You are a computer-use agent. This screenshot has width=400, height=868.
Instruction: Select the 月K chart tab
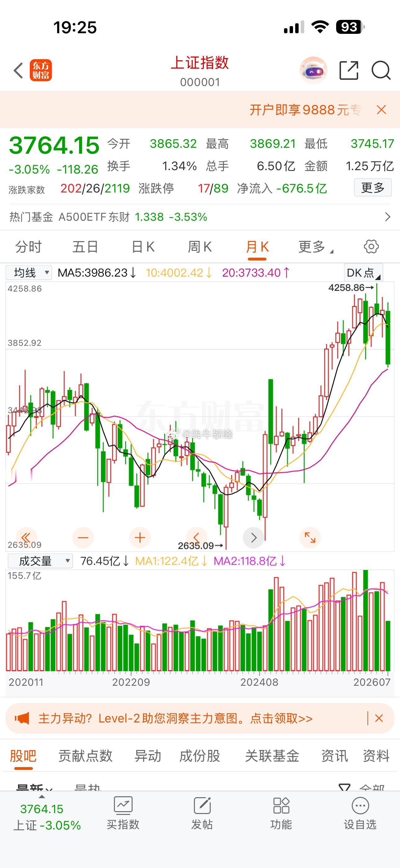[x=257, y=247]
